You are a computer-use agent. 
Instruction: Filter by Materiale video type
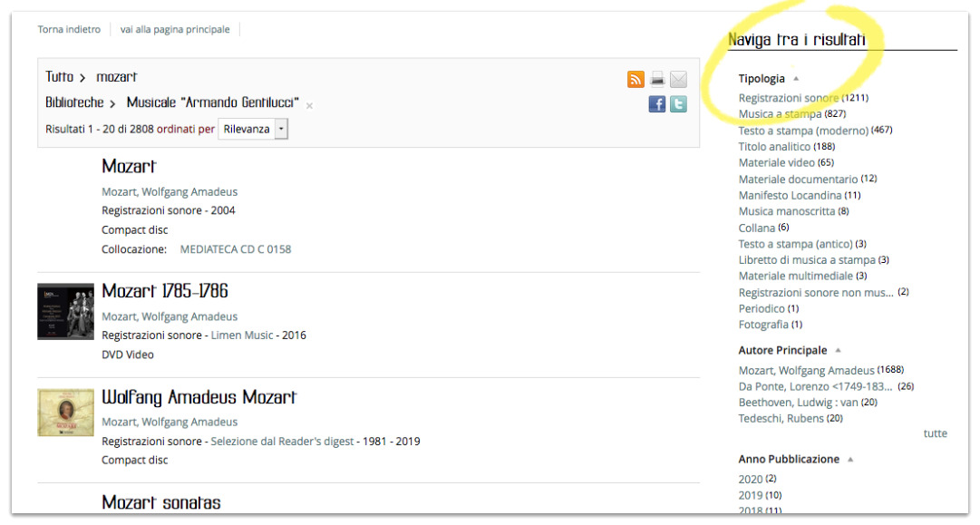(x=776, y=163)
